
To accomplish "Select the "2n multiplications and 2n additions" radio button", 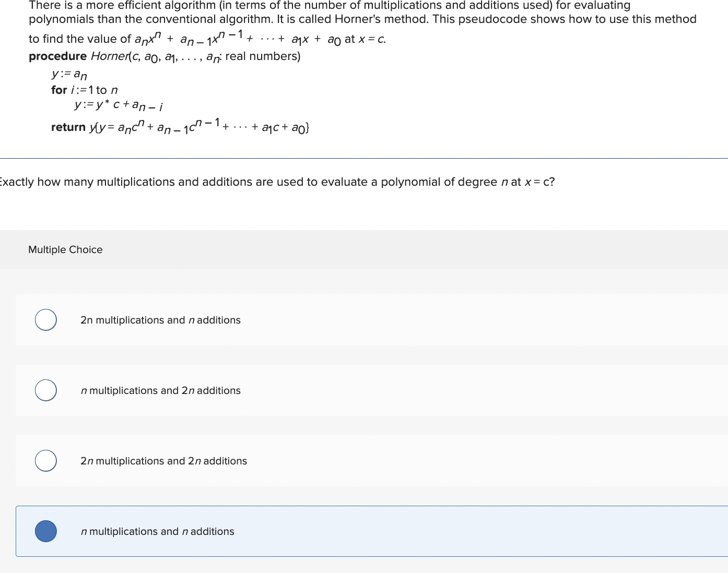I will (x=45, y=460).
